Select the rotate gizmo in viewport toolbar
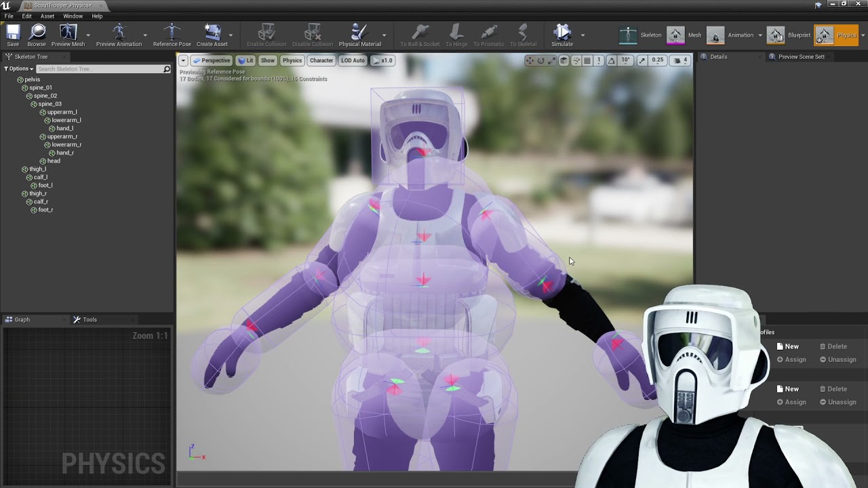The height and width of the screenshot is (488, 868). [x=540, y=60]
